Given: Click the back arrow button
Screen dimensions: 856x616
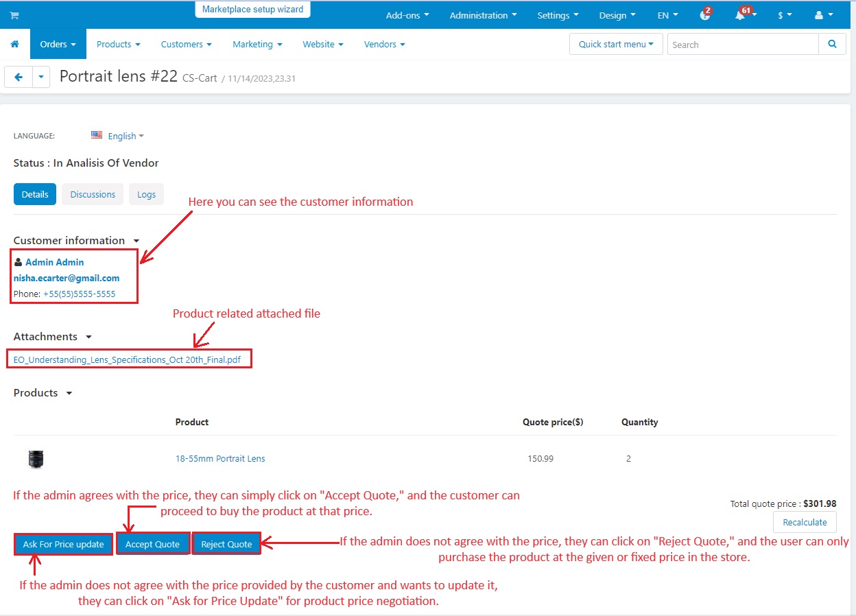Looking at the screenshot, I should click(x=19, y=78).
